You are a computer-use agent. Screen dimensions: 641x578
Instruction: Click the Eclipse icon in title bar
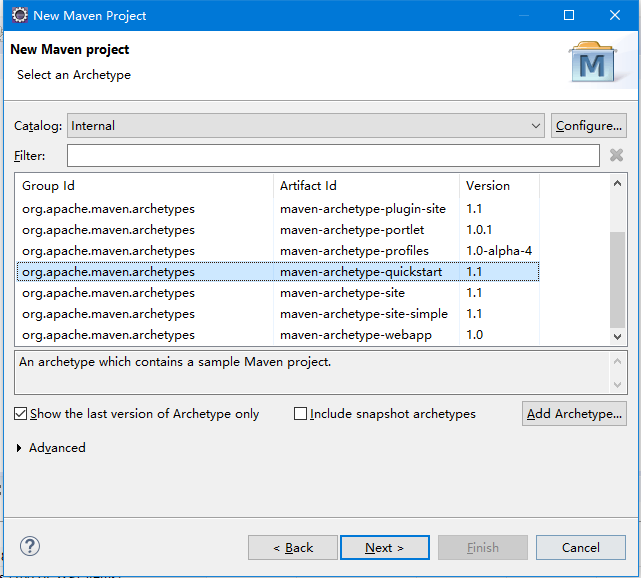(x=19, y=15)
